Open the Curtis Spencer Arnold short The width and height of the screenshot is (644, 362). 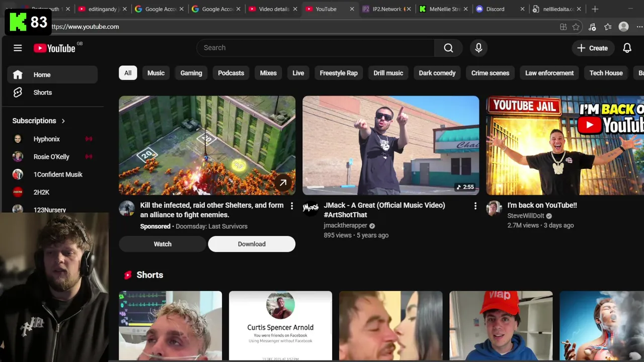280,326
